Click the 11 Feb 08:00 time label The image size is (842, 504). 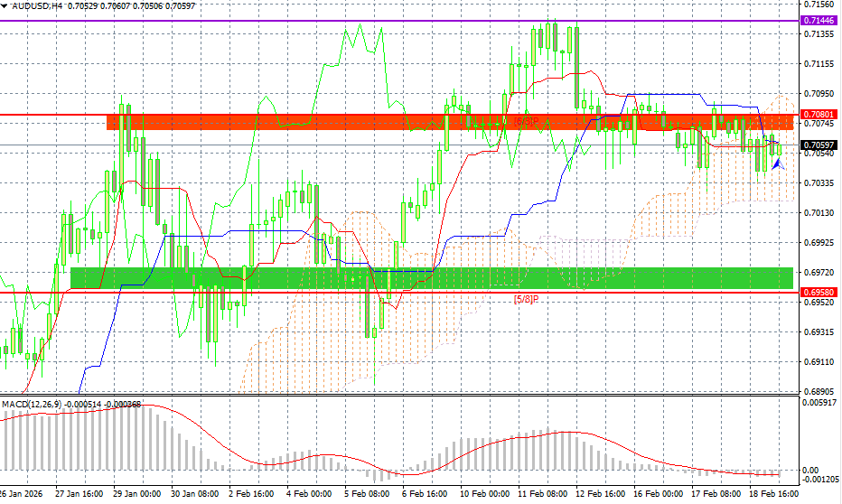542,493
